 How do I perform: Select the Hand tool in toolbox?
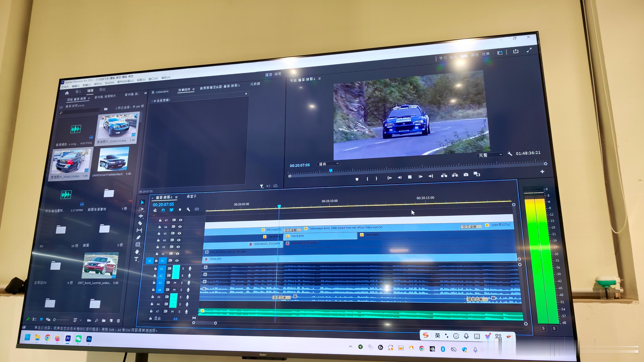pos(137,252)
